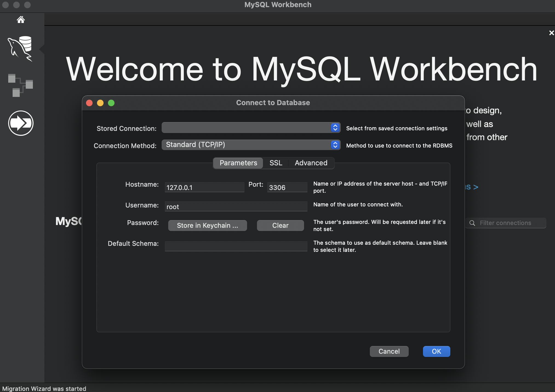This screenshot has height=392, width=555.
Task: Click the Home icon in the sidebar
Action: pyautogui.click(x=21, y=20)
